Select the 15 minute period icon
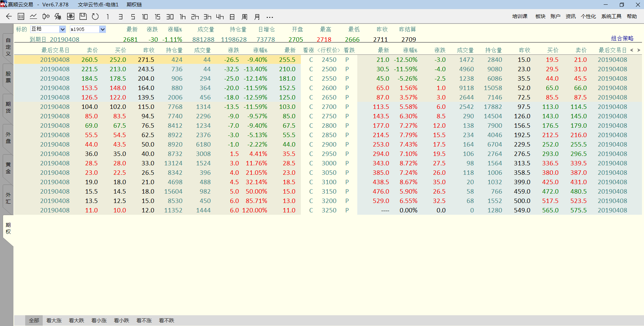644x326 pixels. (x=157, y=17)
